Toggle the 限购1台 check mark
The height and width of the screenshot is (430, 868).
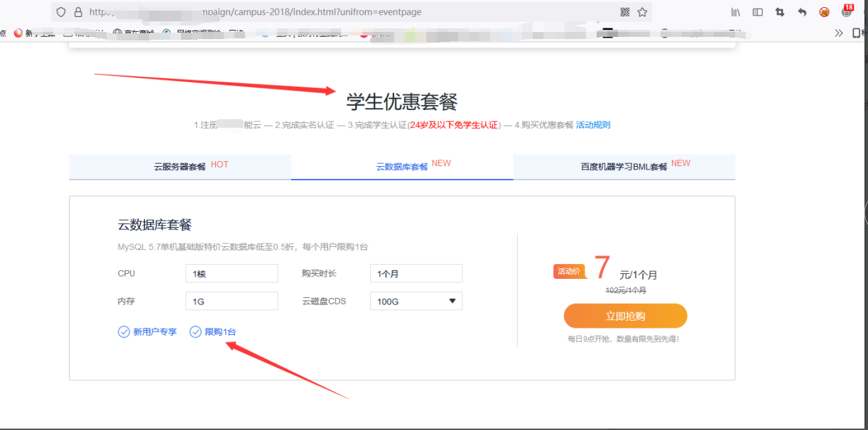point(195,331)
